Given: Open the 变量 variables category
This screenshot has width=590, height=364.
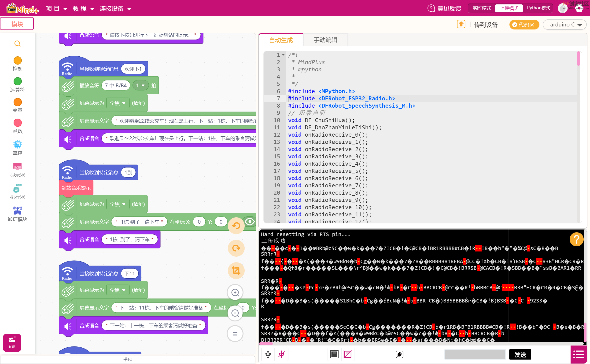Looking at the screenshot, I should [x=17, y=106].
